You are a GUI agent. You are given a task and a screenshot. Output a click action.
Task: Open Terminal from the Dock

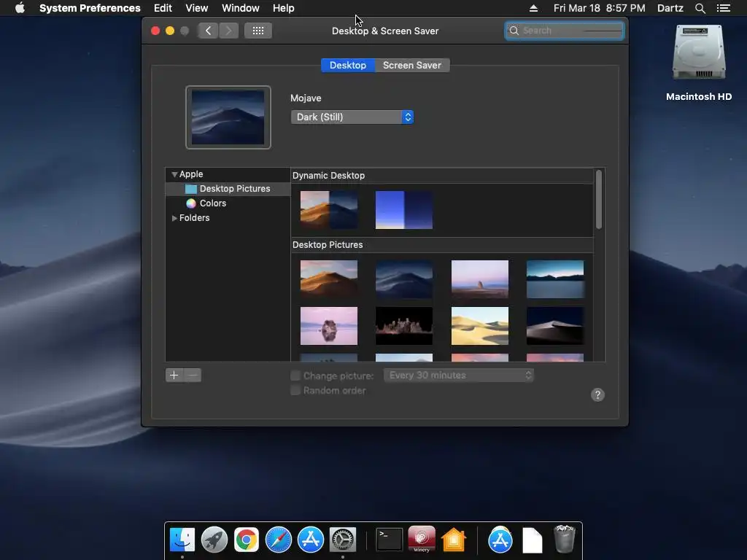[x=390, y=540]
